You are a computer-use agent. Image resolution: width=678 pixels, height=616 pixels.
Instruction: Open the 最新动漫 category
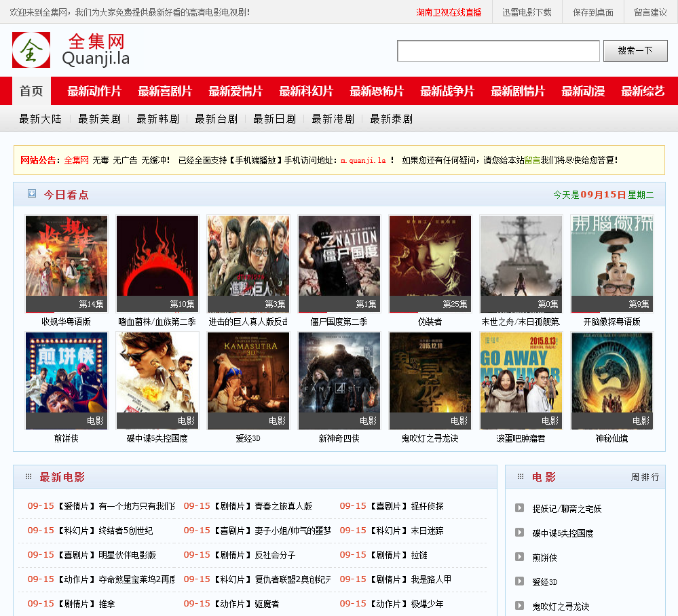(583, 91)
